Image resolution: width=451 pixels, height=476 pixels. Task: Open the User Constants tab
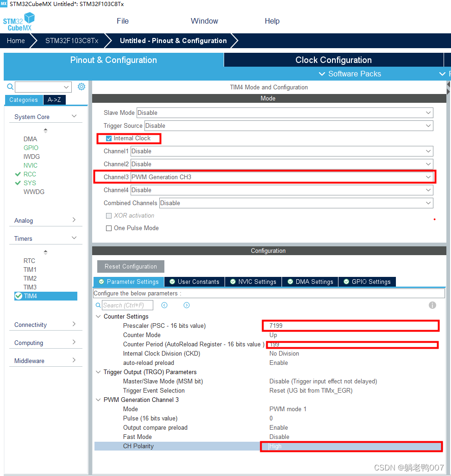194,282
